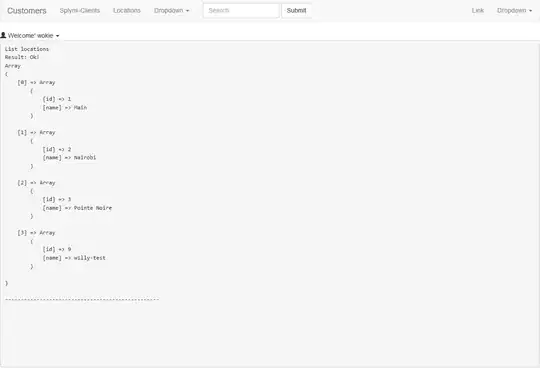The image size is (540, 368).
Task: Expand the left navbar Dropdown menu
Action: point(172,11)
